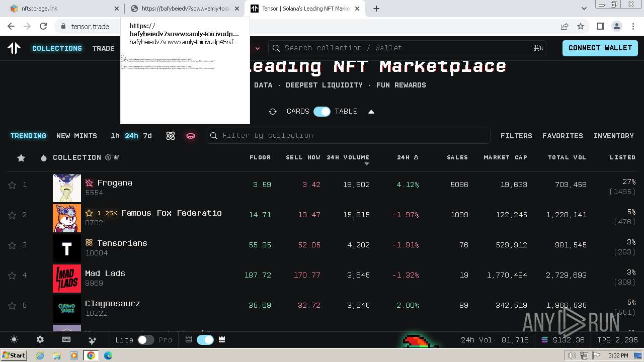
Task: Choose the 7d time range
Action: point(147,136)
